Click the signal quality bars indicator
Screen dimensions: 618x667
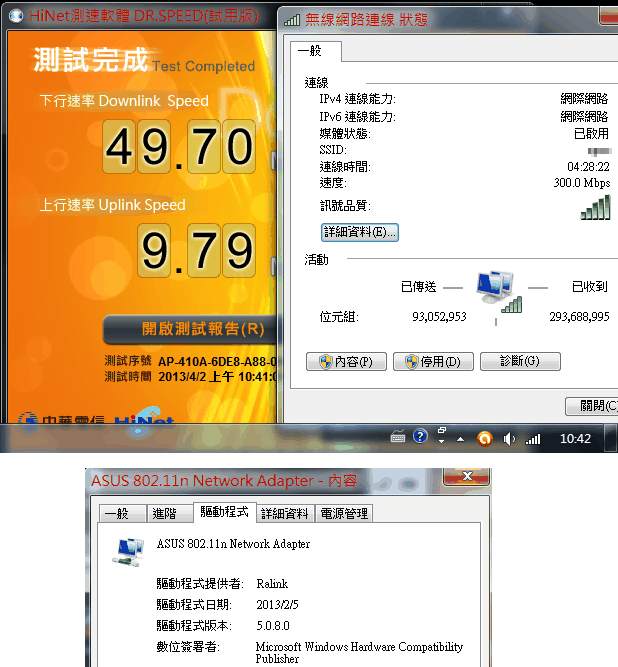coord(595,208)
